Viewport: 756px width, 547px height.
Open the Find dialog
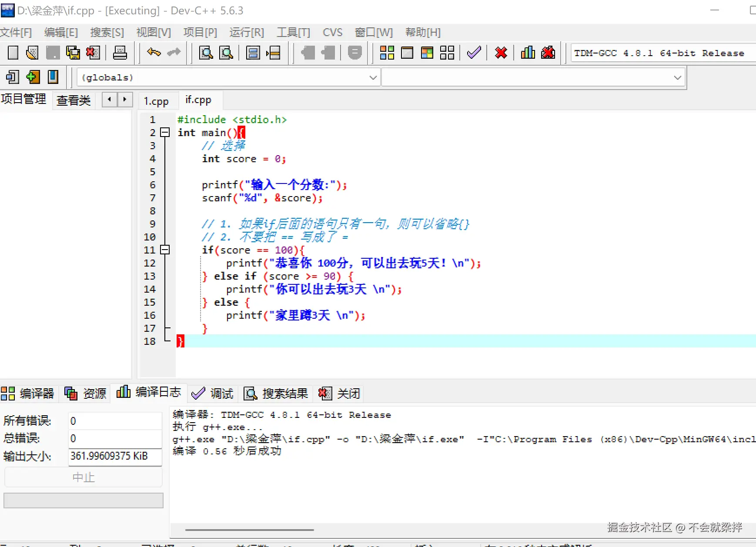tap(206, 53)
